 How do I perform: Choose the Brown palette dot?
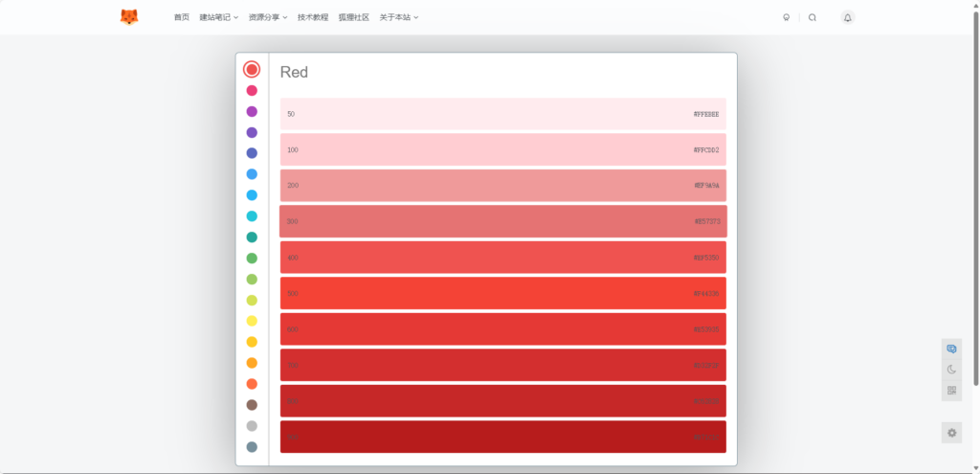pos(252,405)
